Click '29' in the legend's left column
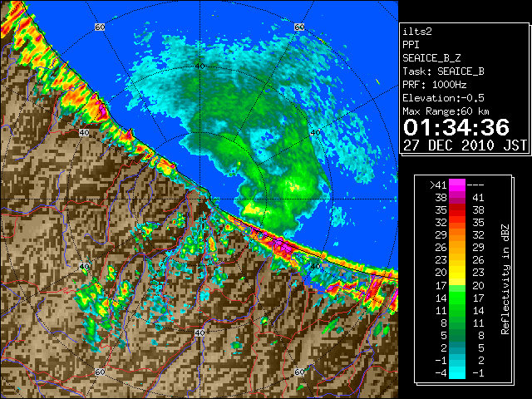This screenshot has height=399, width=532. 441,234
